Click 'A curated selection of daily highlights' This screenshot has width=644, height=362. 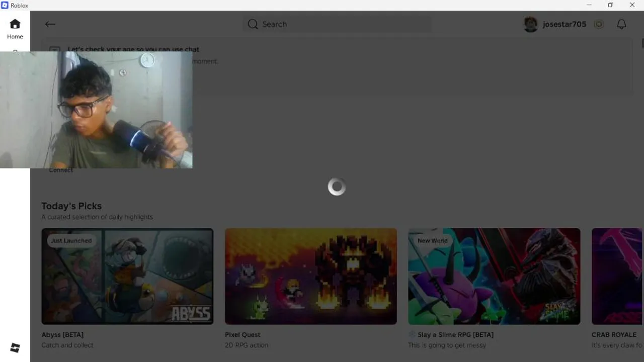[x=97, y=217]
